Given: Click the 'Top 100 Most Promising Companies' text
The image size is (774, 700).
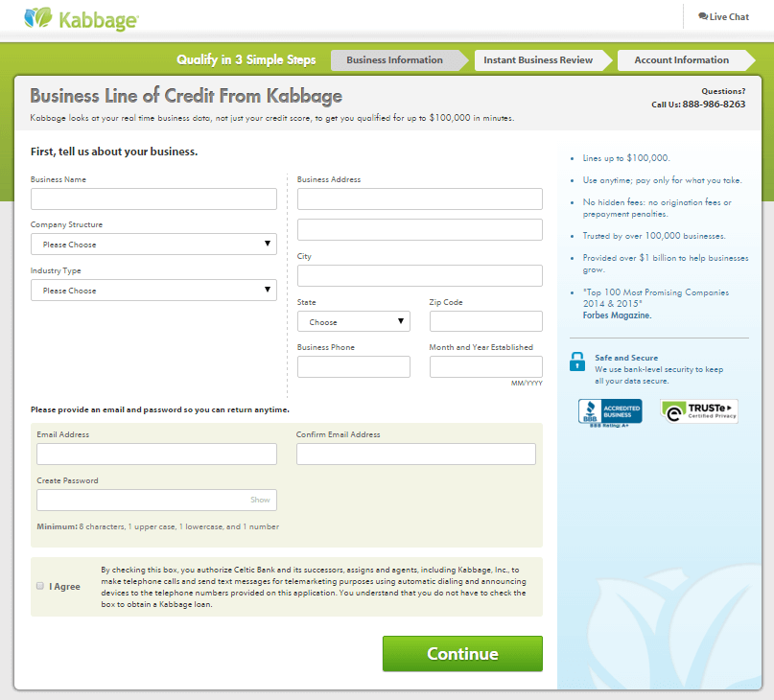Looking at the screenshot, I should (x=655, y=297).
